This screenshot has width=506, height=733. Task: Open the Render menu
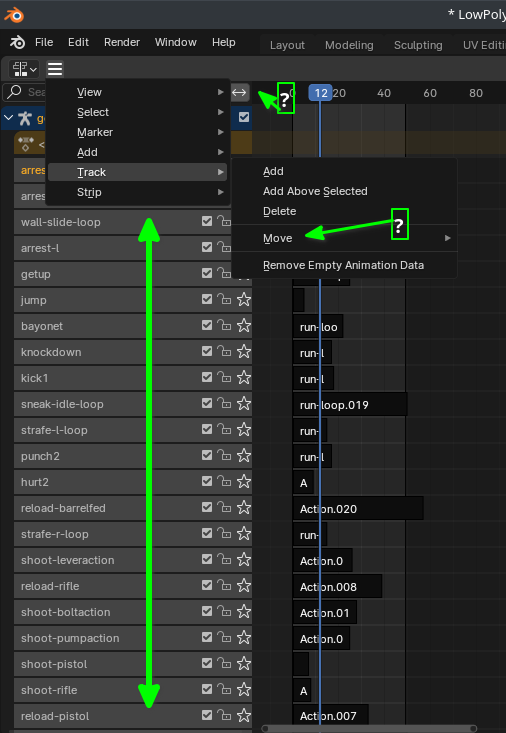coord(122,43)
